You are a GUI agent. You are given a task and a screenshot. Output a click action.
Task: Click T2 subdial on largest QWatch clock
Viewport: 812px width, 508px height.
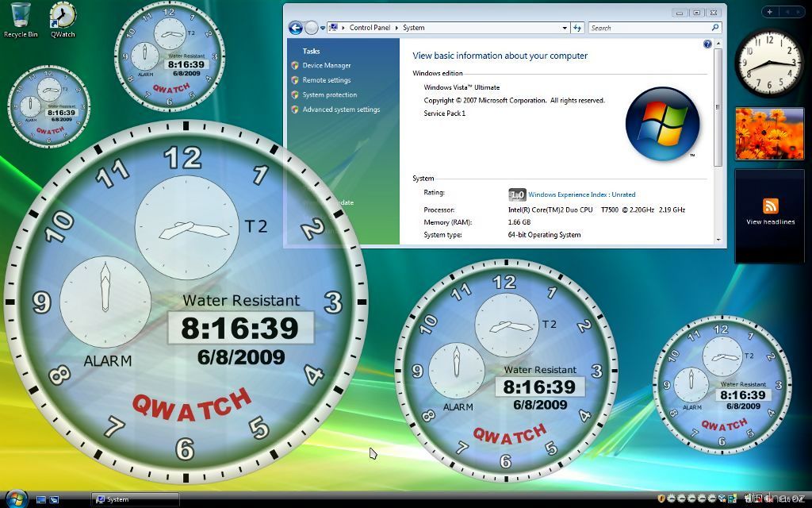tap(187, 228)
